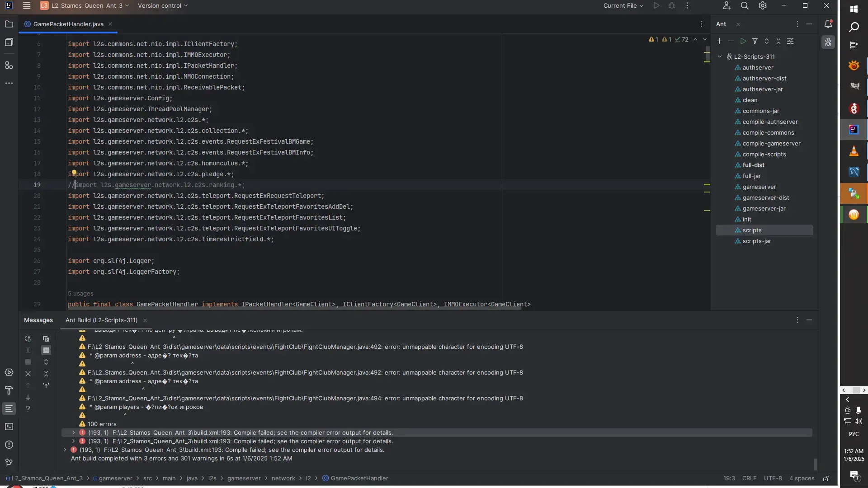This screenshot has height=488, width=868.
Task: Click the network breadcrumb segment
Action: click(x=283, y=478)
